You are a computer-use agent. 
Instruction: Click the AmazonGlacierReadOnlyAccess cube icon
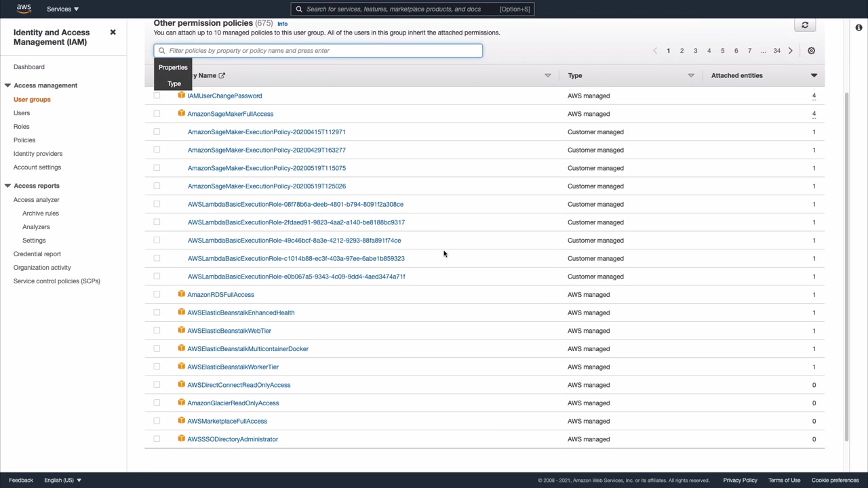tap(181, 403)
